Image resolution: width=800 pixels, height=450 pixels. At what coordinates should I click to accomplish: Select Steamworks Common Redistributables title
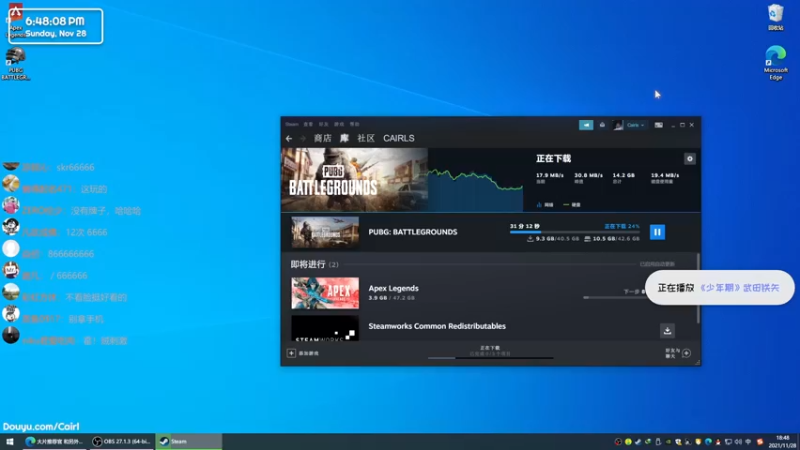click(437, 326)
